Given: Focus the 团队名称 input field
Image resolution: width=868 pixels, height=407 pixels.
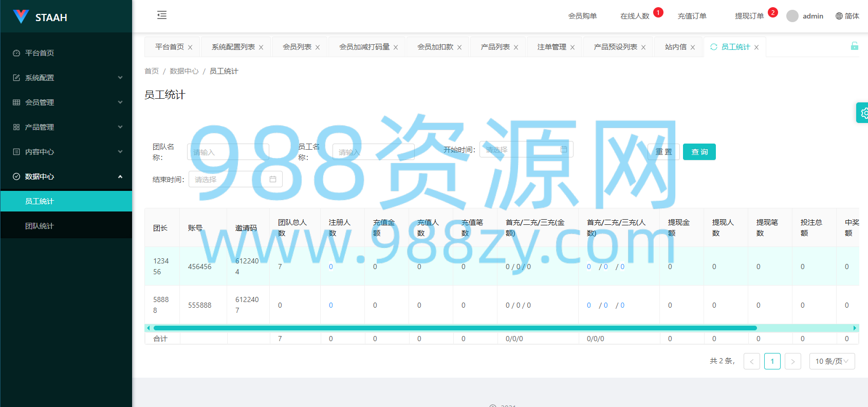Looking at the screenshot, I should [228, 152].
